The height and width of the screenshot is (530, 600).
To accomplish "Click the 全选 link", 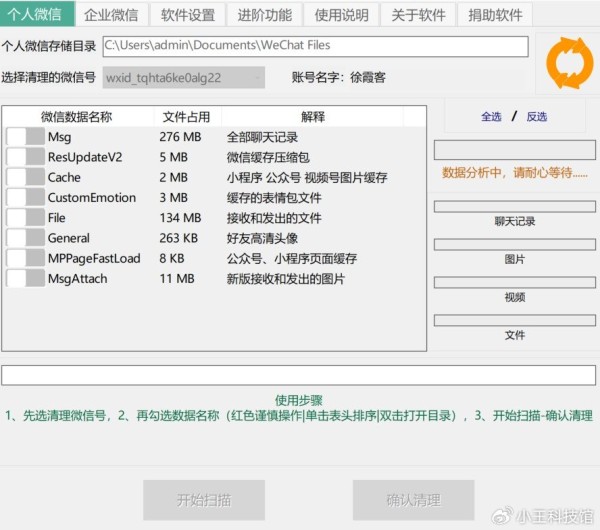I will point(491,116).
